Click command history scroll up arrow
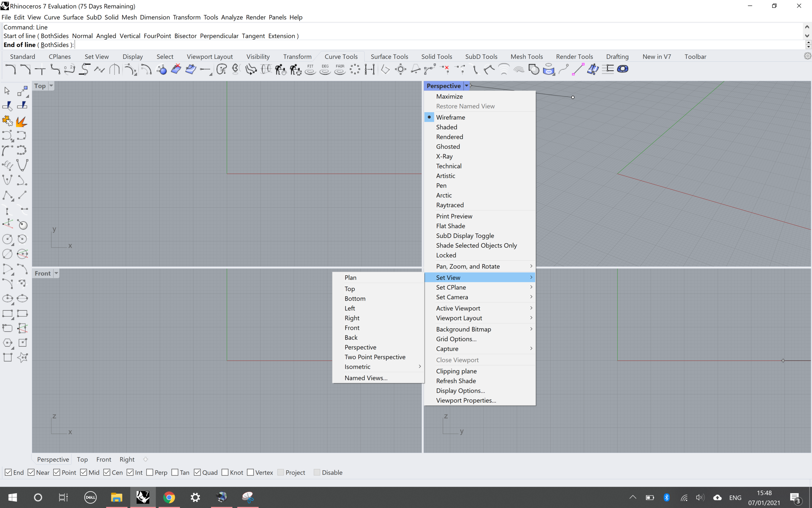This screenshot has height=508, width=812. [807, 27]
